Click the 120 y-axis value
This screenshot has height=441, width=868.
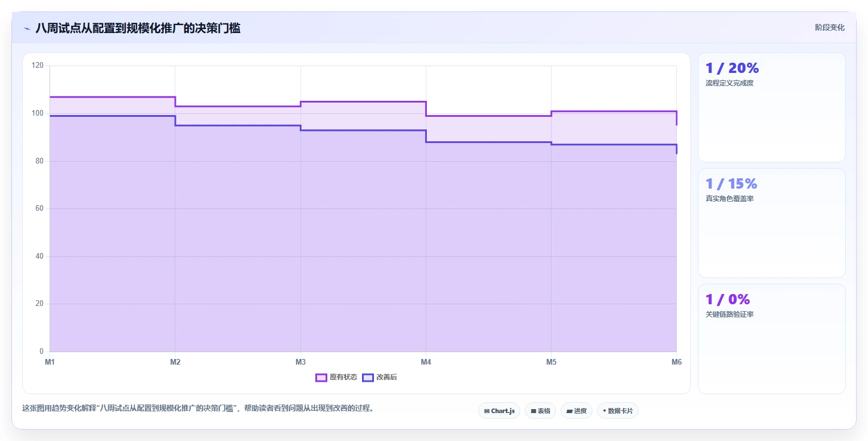pos(38,66)
